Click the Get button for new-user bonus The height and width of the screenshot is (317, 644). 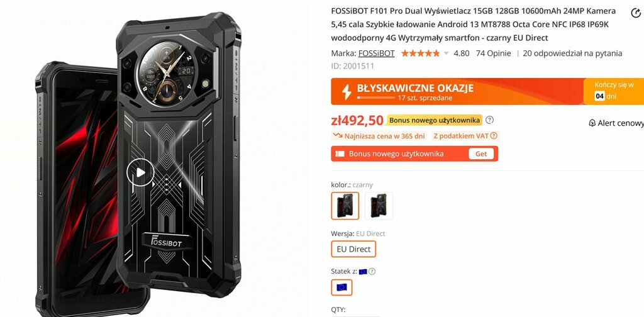(x=481, y=154)
